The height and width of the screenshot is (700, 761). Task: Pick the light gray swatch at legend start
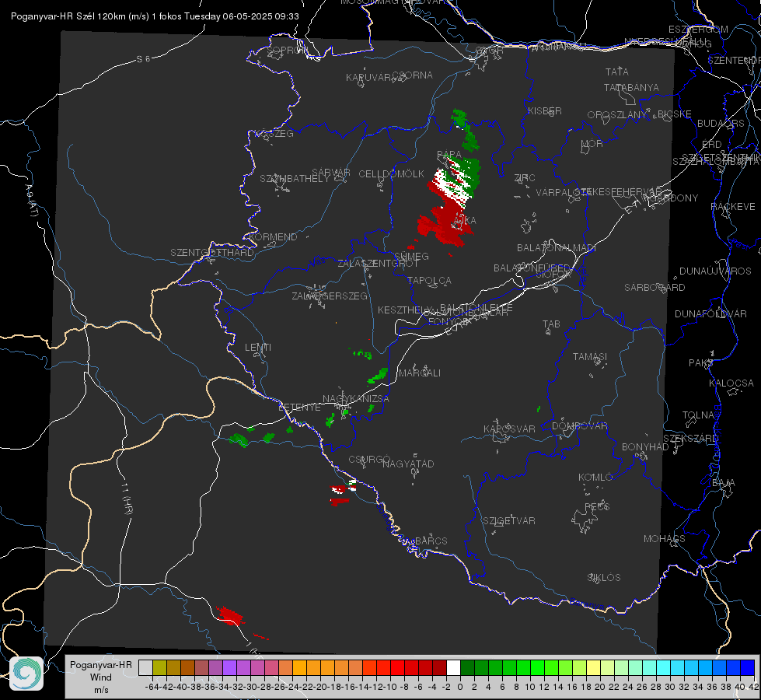tap(145, 668)
